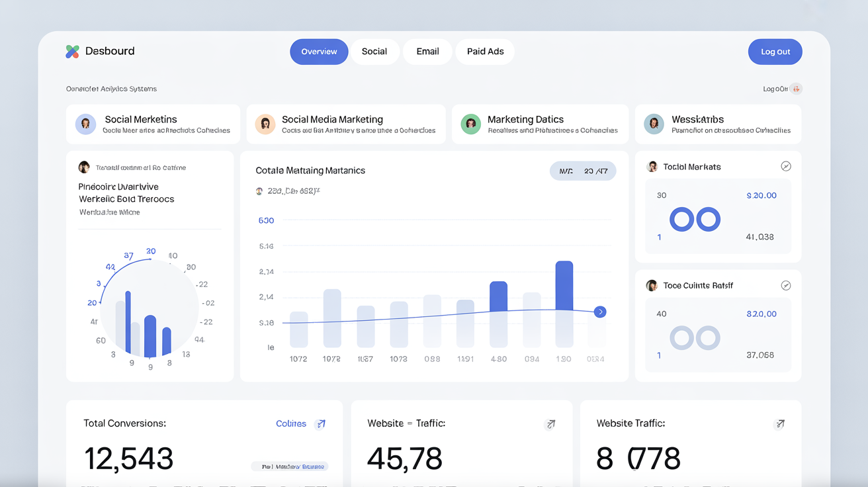Expand the Fal Monthly Beamse badge
The width and height of the screenshot is (868, 487).
(x=289, y=466)
